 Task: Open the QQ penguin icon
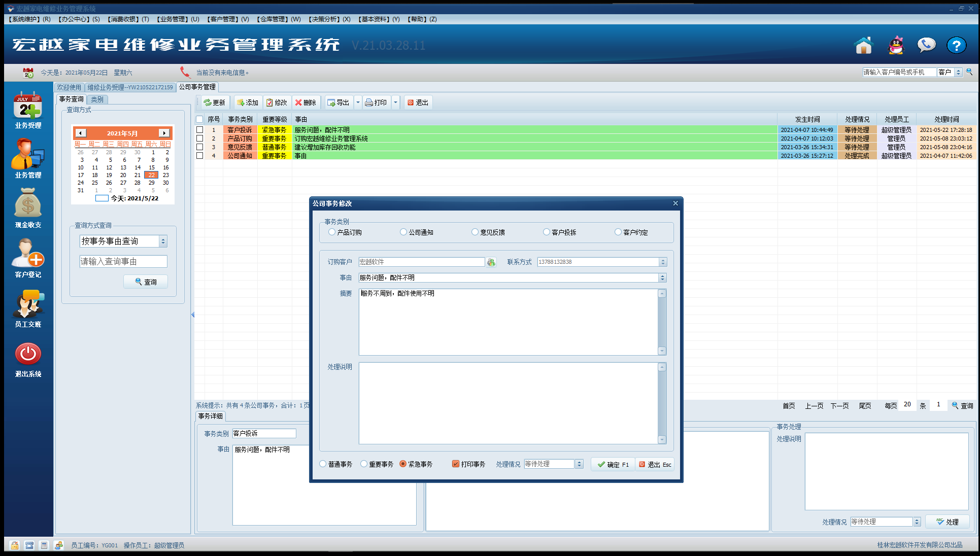coord(896,46)
